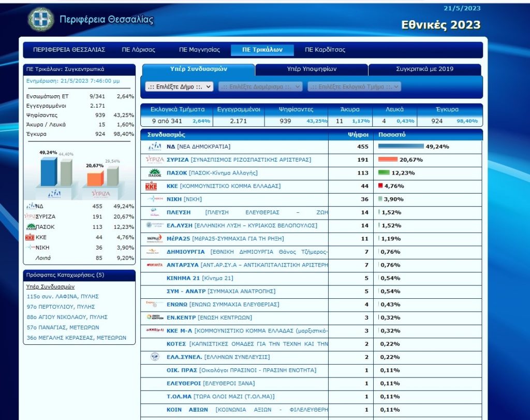Image resolution: width=530 pixels, height=420 pixels.
Task: Click the ΝΙΚΗ logo in sidebar summary list
Action: click(x=31, y=248)
